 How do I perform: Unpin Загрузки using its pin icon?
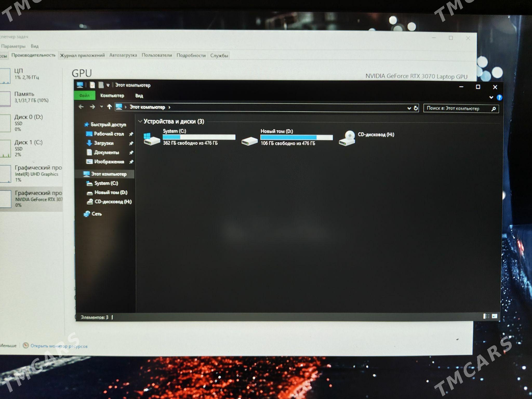[x=131, y=143]
